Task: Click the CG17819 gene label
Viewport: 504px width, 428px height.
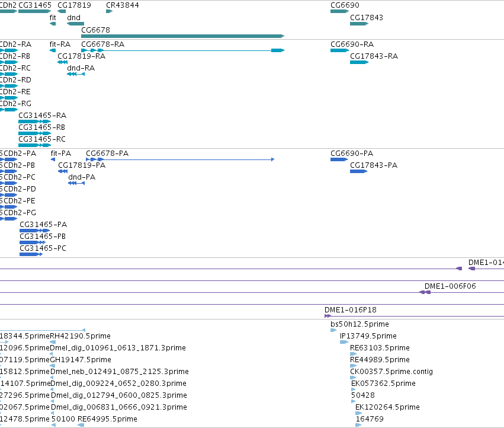Action: (x=74, y=5)
